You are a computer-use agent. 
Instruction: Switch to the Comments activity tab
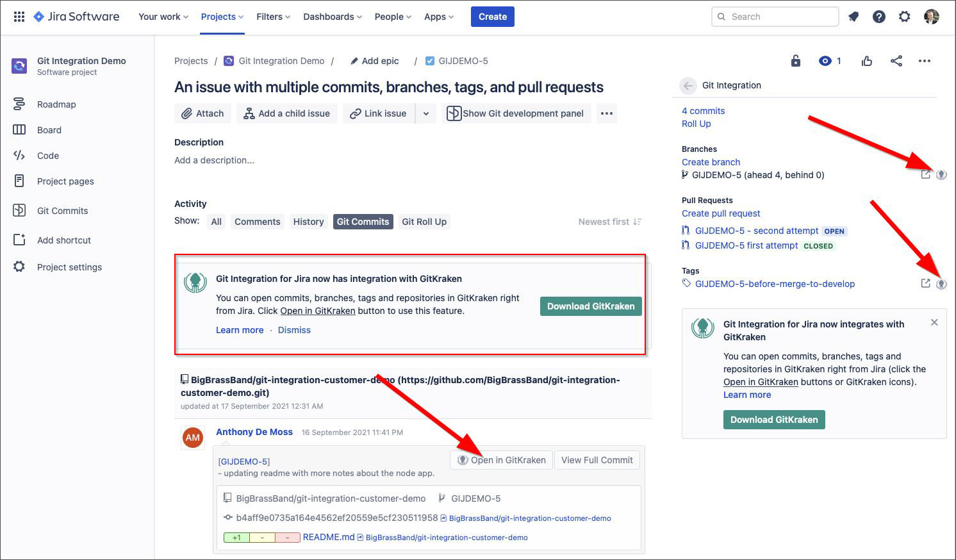tap(258, 222)
